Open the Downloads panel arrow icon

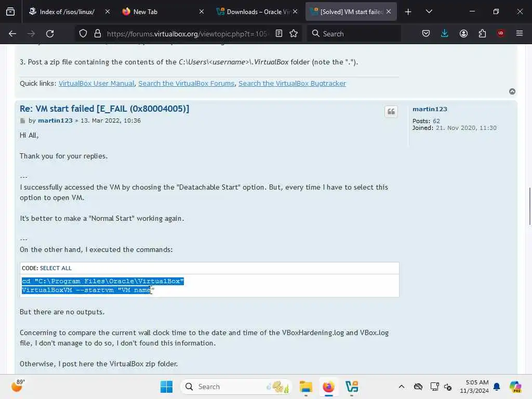click(x=445, y=34)
